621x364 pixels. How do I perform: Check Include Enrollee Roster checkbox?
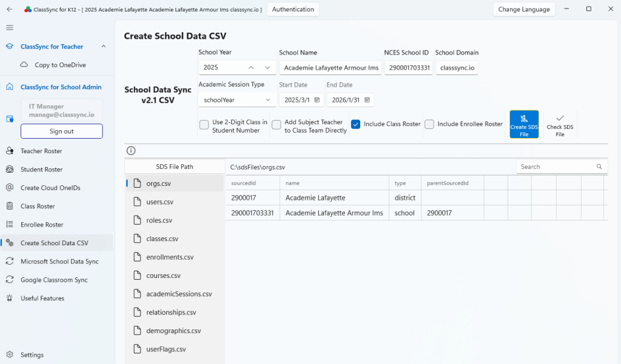pos(429,124)
